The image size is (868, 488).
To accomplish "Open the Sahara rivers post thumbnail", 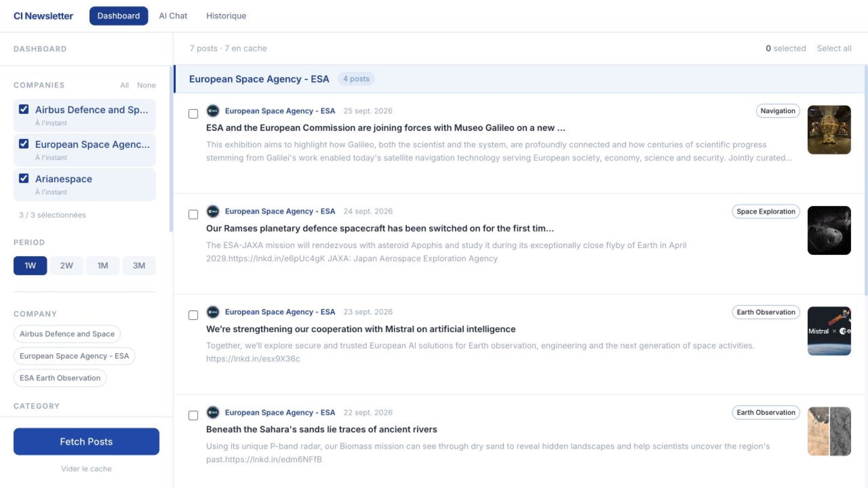I will (x=829, y=431).
